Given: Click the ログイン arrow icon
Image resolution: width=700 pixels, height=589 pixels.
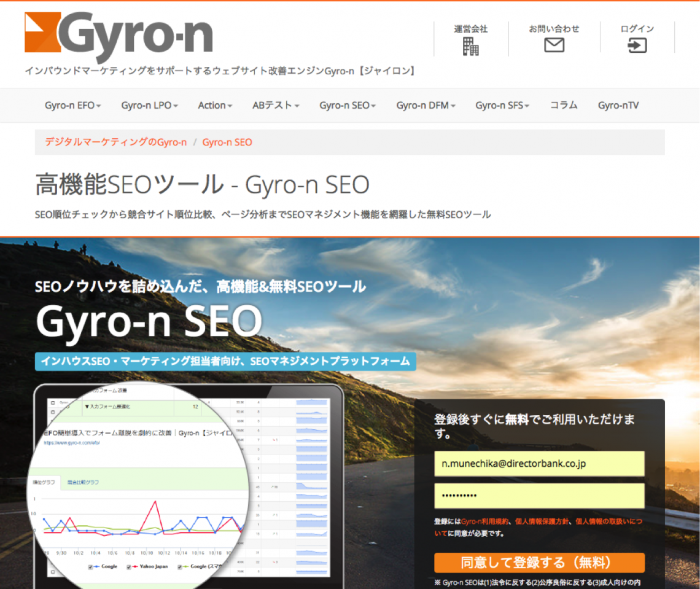Looking at the screenshot, I should (x=637, y=45).
